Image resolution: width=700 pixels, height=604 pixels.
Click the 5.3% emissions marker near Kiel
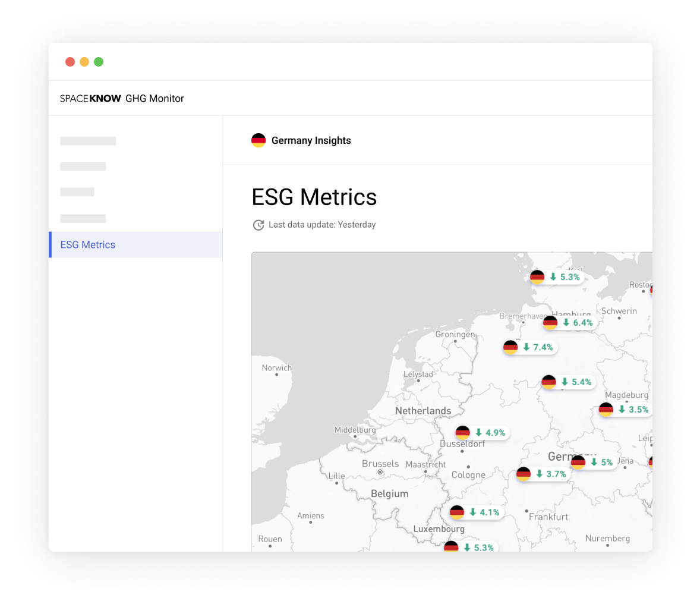pyautogui.click(x=556, y=276)
